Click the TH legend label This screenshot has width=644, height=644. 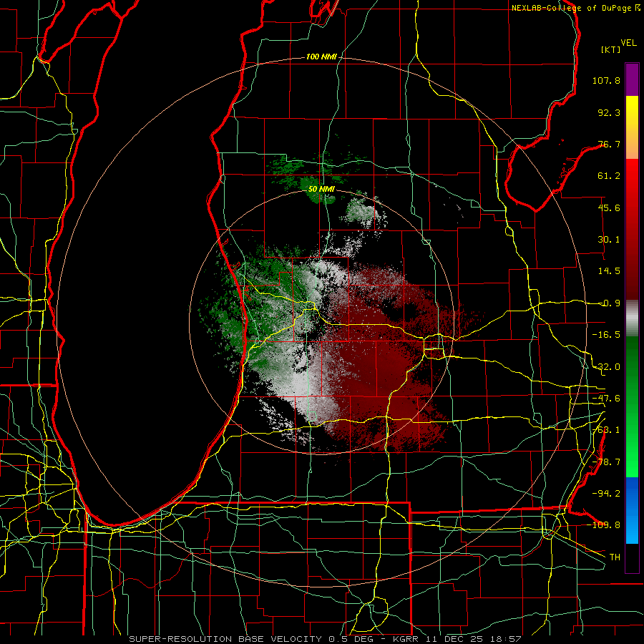coord(615,557)
